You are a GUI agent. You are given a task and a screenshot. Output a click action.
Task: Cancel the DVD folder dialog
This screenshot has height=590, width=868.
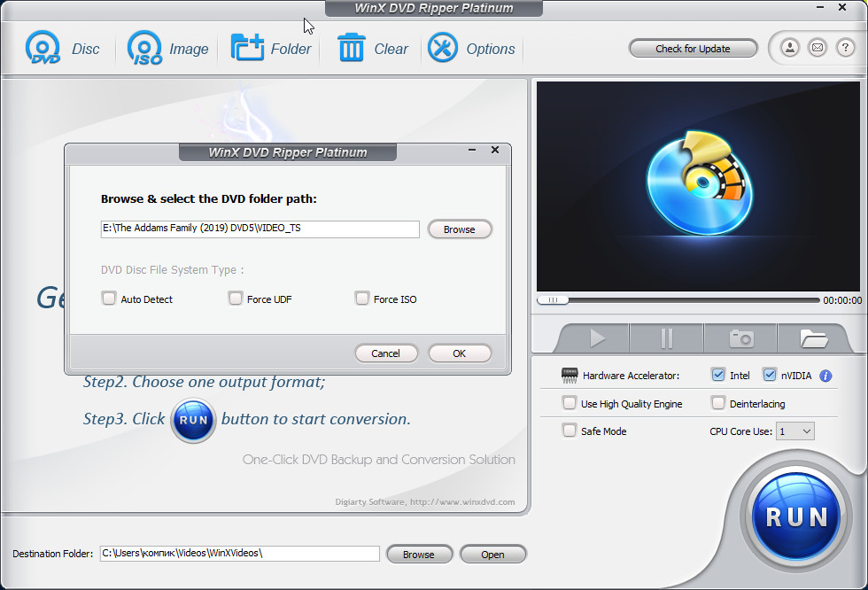coord(386,353)
